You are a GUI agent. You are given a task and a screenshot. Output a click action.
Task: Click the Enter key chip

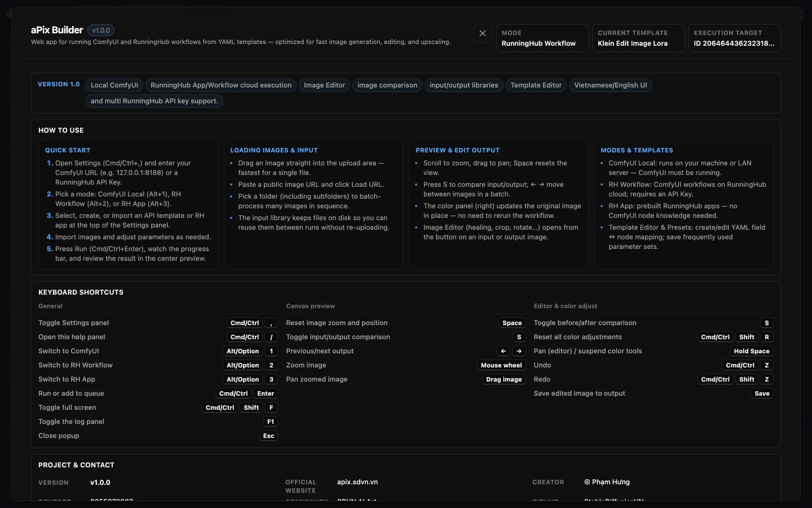[x=266, y=393]
